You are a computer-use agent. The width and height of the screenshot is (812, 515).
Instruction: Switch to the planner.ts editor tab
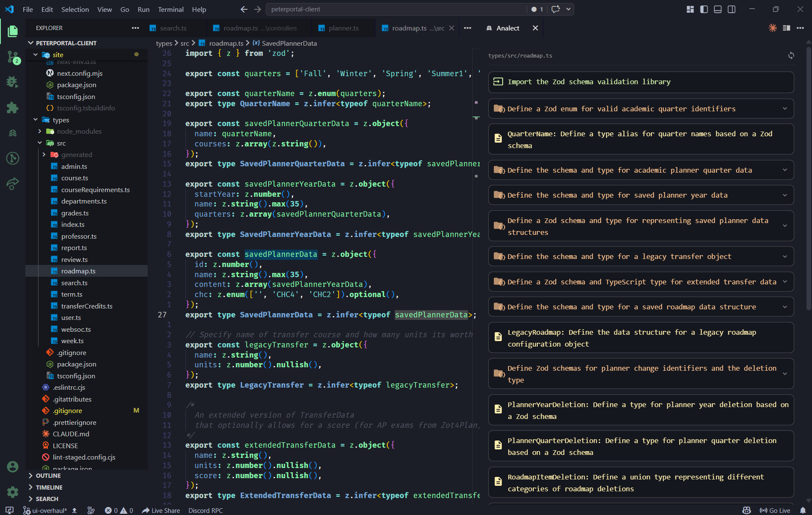click(343, 28)
